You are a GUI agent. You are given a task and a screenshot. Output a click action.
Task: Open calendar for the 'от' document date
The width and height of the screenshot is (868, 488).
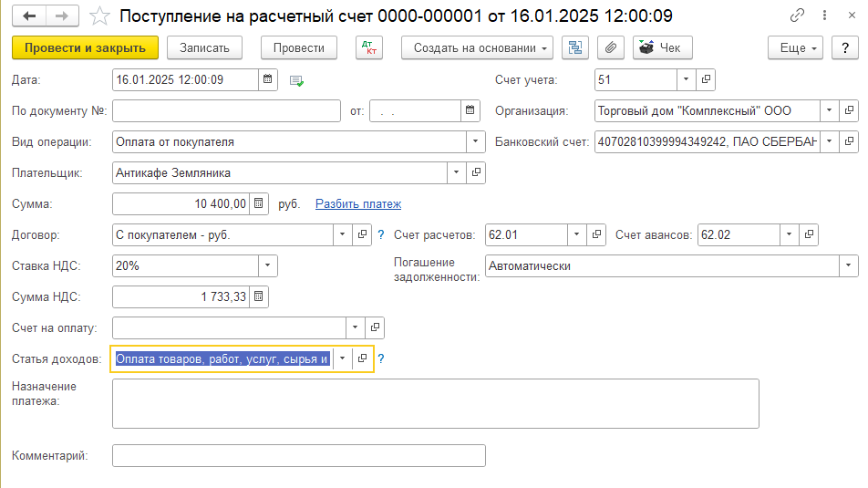point(470,110)
